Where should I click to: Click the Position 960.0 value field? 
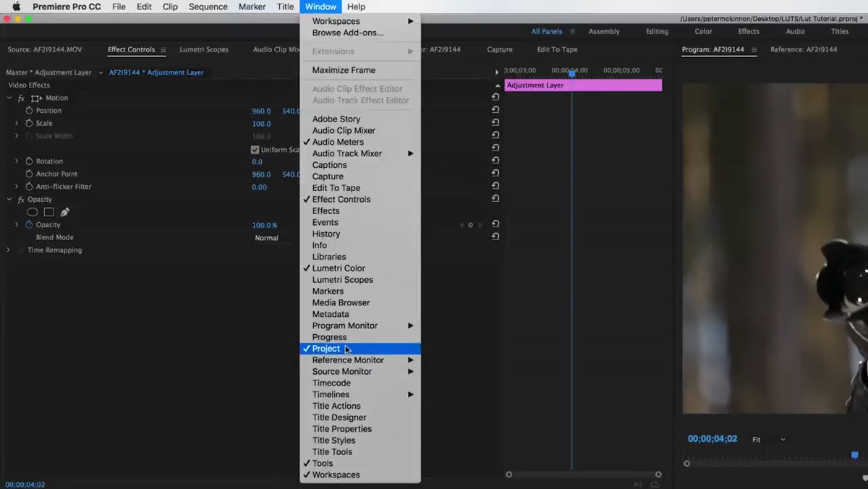click(261, 111)
